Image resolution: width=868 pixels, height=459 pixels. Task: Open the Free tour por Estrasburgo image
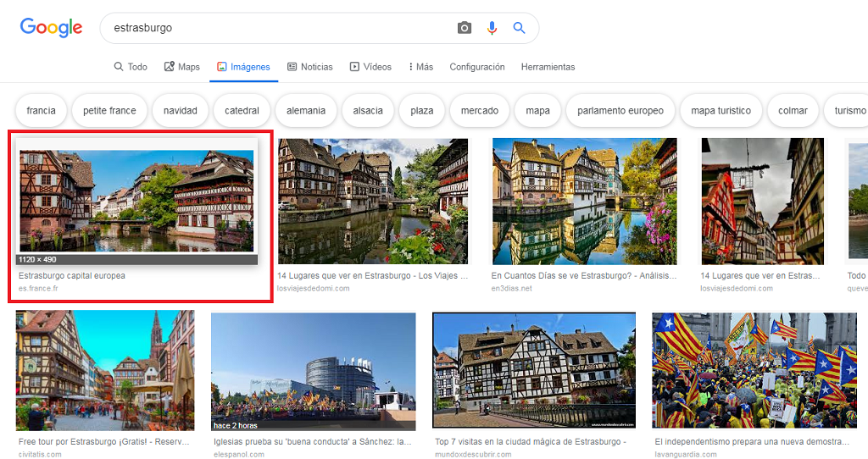[x=105, y=371]
